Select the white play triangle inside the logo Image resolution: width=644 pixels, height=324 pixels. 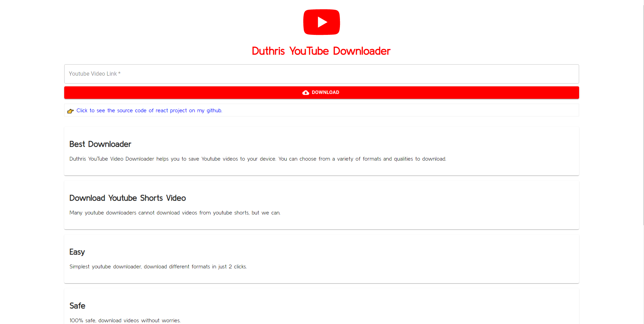coord(323,22)
